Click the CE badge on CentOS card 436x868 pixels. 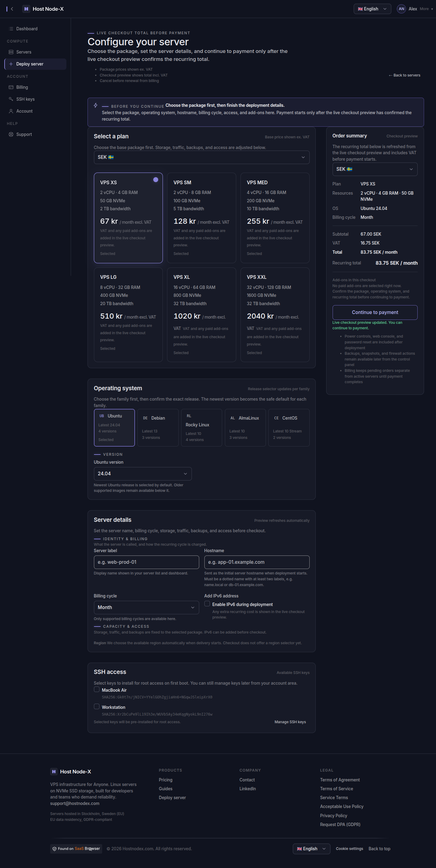click(x=276, y=418)
